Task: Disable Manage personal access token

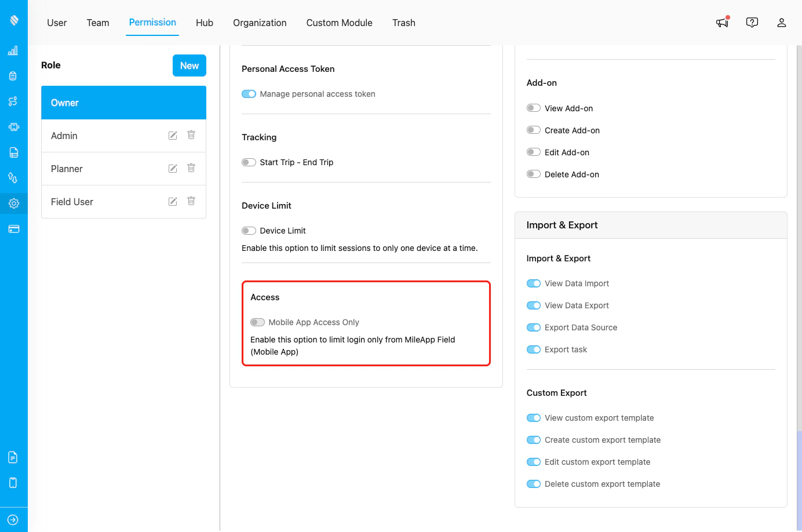Action: [249, 93]
